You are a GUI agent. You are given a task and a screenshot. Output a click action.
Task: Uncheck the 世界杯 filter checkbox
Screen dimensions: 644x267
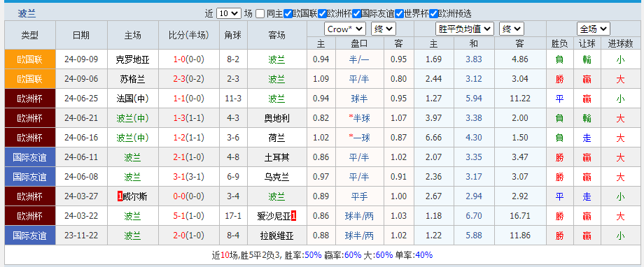coord(399,13)
